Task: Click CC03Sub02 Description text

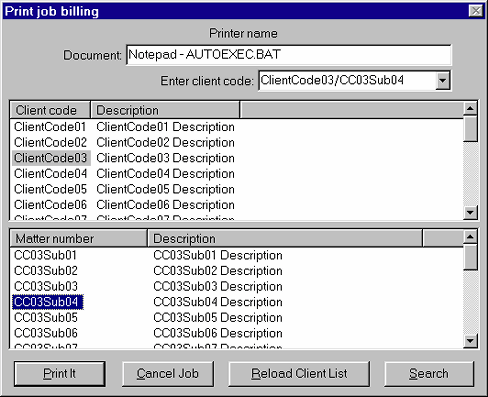Action: click(x=218, y=271)
